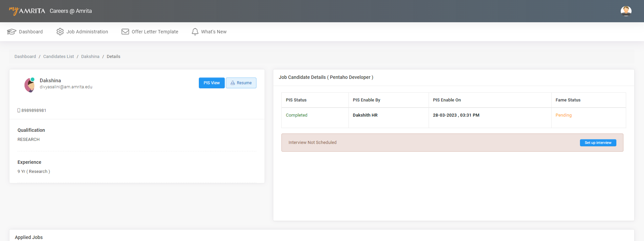Image resolution: width=644 pixels, height=241 pixels.
Task: Click the Set up interview button
Action: tap(598, 143)
